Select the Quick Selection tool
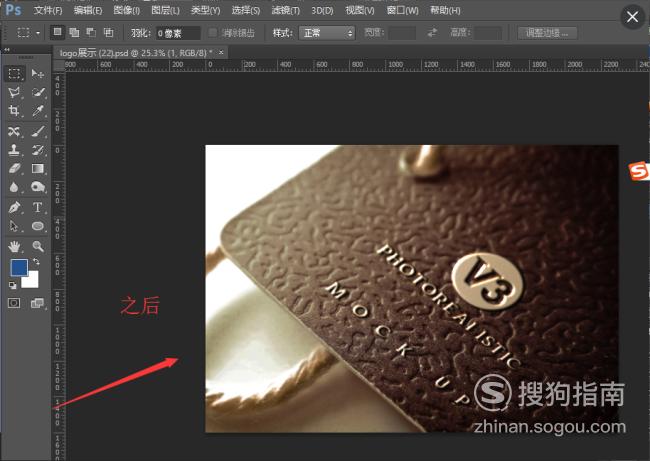Image resolution: width=650 pixels, height=461 pixels. click(x=38, y=92)
